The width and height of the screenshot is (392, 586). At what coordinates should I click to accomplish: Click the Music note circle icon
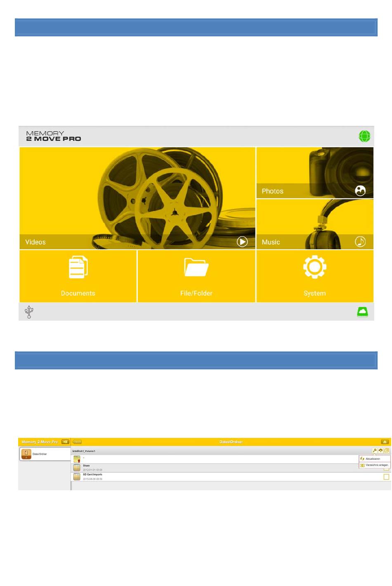[360, 242]
